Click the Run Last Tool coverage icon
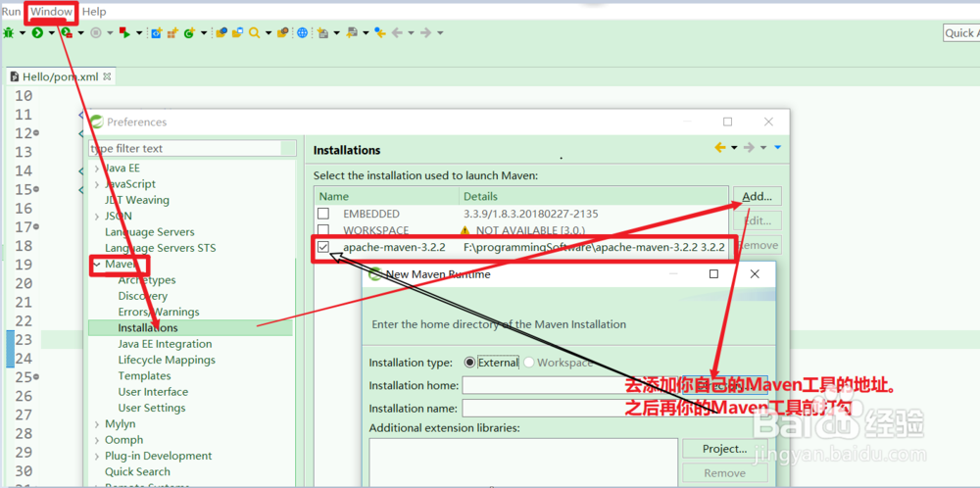Viewport: 980px width, 488px height. 67,33
